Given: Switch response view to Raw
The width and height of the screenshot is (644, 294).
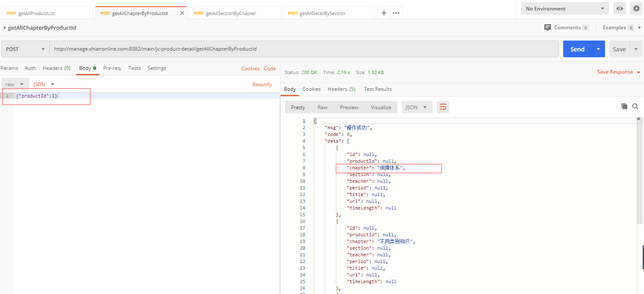Looking at the screenshot, I should click(x=322, y=107).
